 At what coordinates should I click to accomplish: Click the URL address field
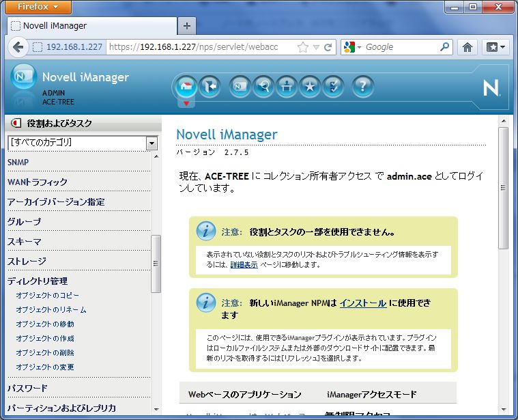(201, 47)
